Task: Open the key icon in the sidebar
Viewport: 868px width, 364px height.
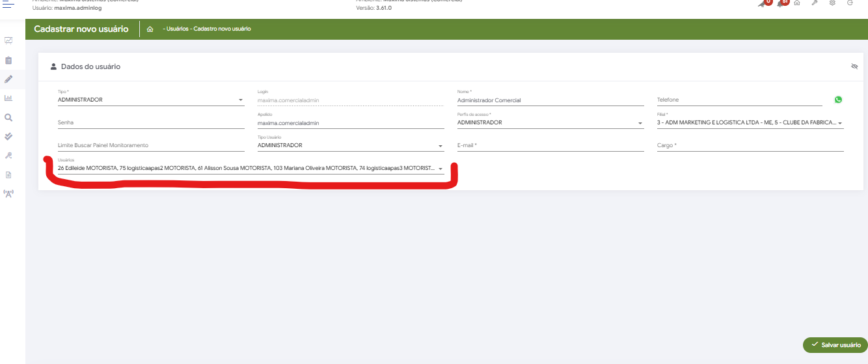Action: (x=8, y=156)
